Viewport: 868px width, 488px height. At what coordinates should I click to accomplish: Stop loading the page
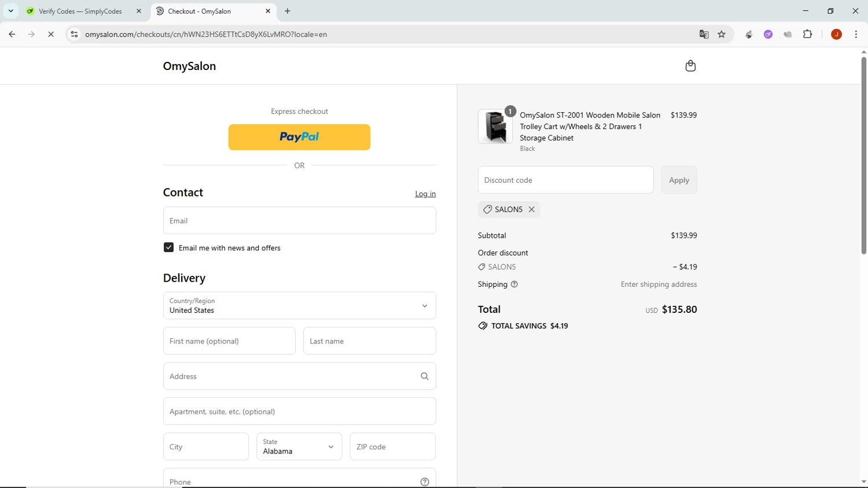[x=51, y=34]
